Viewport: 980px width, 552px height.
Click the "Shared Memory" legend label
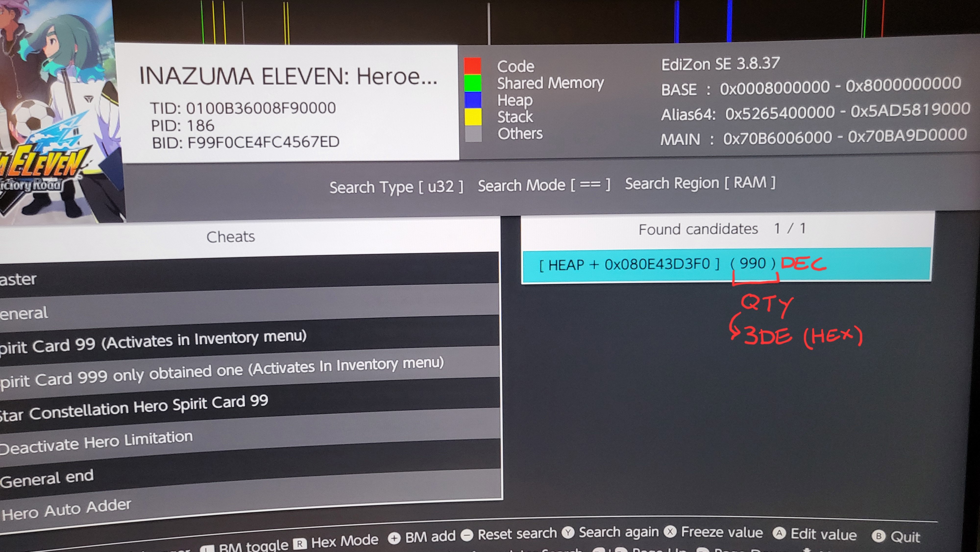[551, 83]
